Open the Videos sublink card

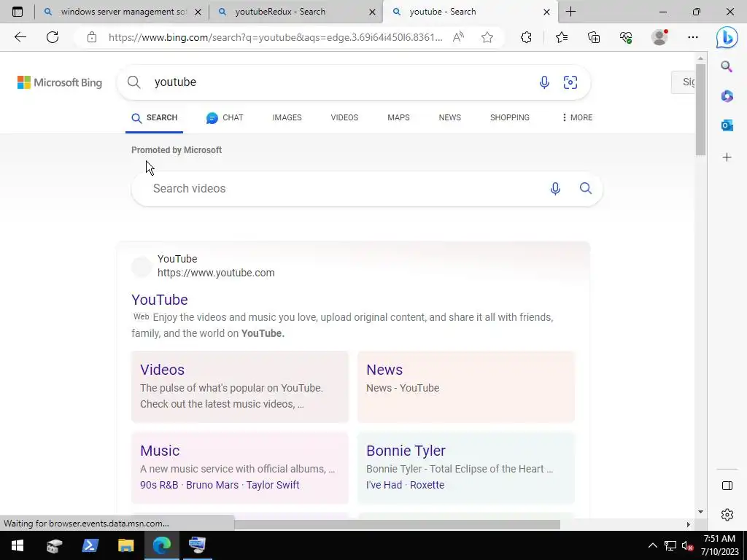pyautogui.click(x=239, y=386)
